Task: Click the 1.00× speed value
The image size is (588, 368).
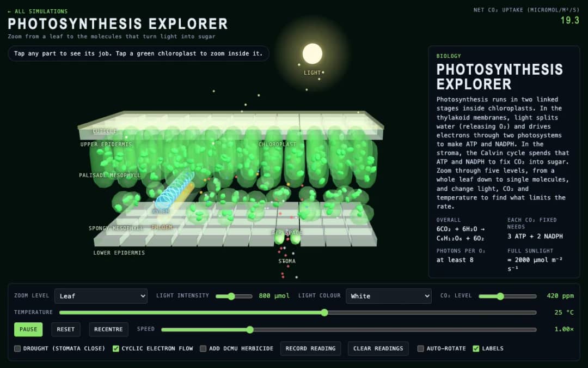Action: click(x=564, y=329)
